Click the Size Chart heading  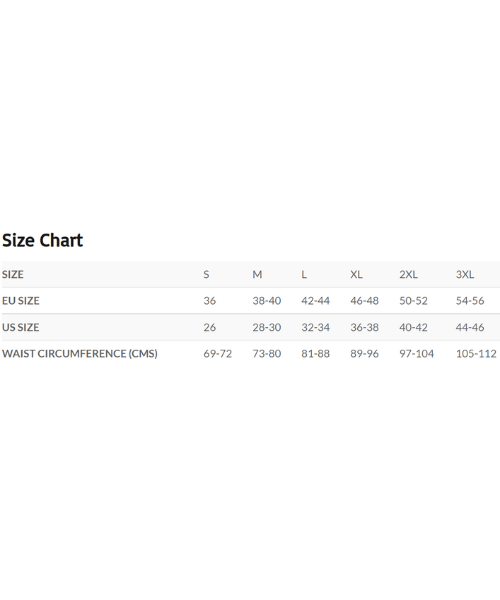[42, 240]
